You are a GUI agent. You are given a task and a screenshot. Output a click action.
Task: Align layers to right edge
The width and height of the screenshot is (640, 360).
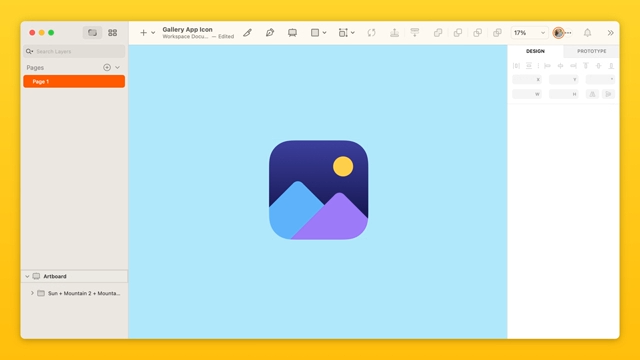pos(573,66)
